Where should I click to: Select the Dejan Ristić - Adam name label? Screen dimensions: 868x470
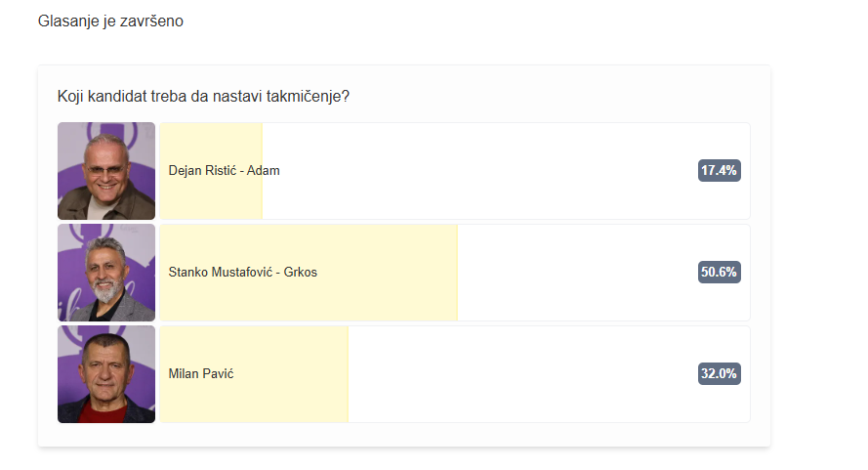[x=224, y=171]
